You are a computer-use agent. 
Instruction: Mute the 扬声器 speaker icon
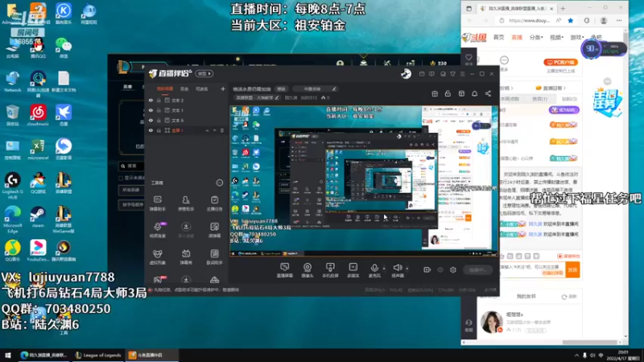click(397, 268)
